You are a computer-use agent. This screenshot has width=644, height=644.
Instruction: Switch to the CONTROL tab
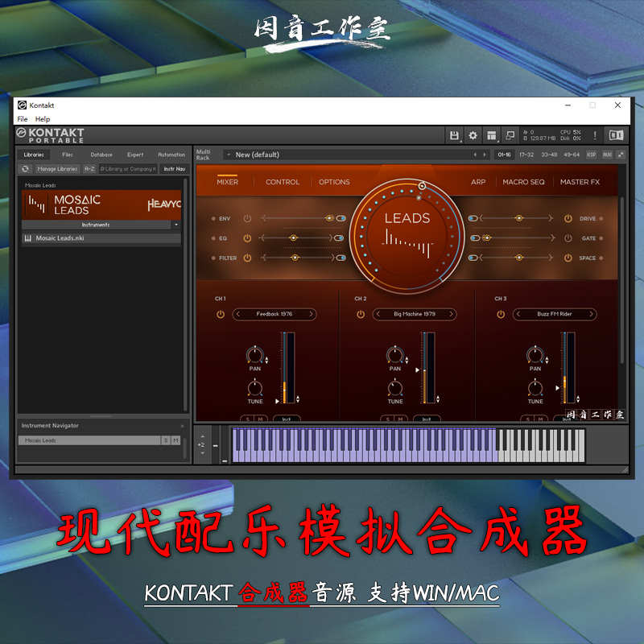[x=283, y=182]
